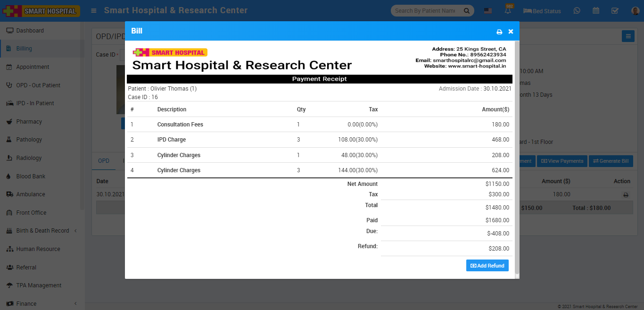The image size is (644, 310).
Task: Open the Referral module
Action: 26,268
